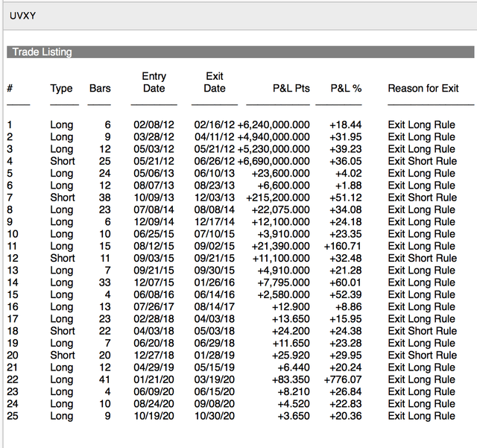This screenshot has width=477, height=448.
Task: Select P&L points +22,075.000
Action: 280,209
